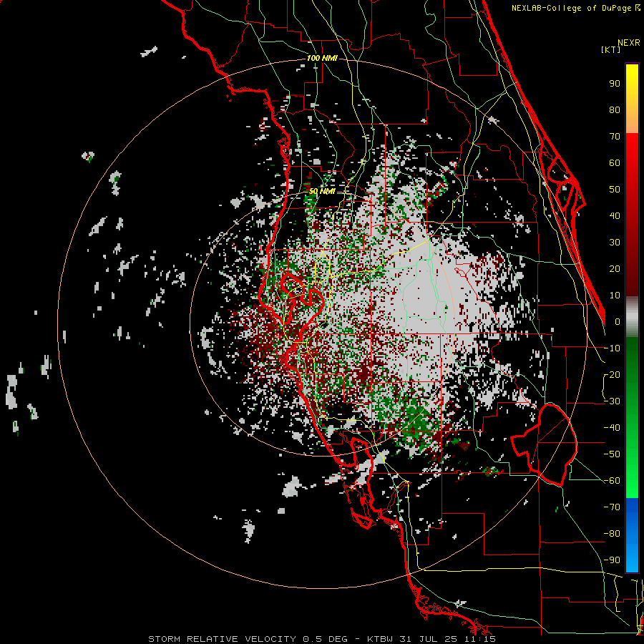Click the NEXR label above the scale
The height and width of the screenshot is (644, 644).
[x=628, y=43]
